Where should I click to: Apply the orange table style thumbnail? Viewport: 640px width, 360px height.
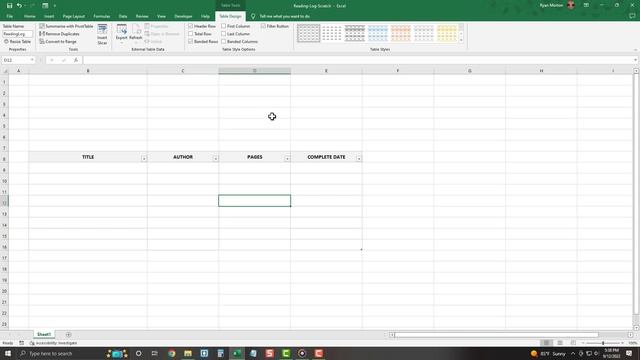pos(401,33)
